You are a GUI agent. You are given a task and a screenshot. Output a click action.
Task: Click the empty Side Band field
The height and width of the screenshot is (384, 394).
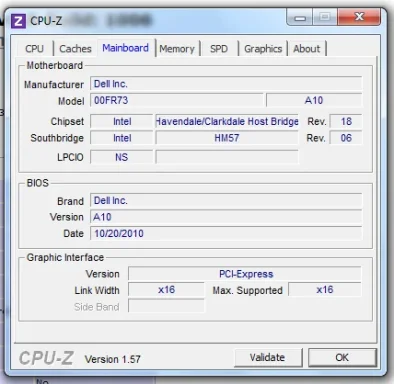tap(166, 306)
